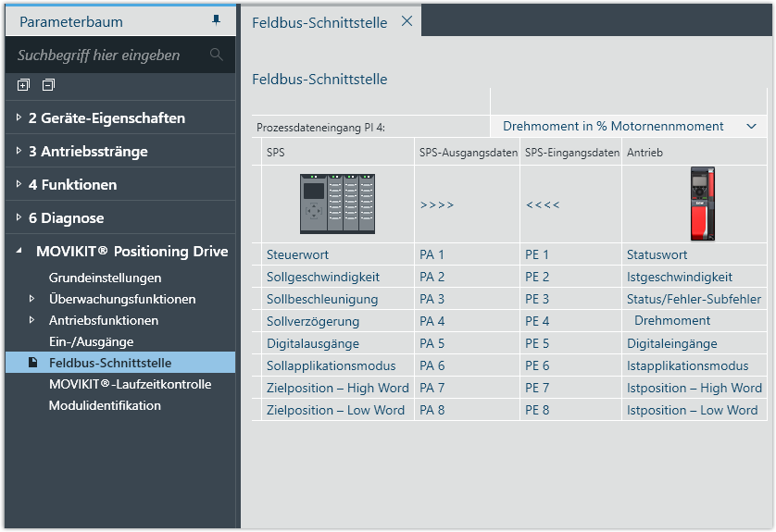776x532 pixels.
Task: Expand 2 Geräte-Eigenschaften node
Action: tap(19, 118)
